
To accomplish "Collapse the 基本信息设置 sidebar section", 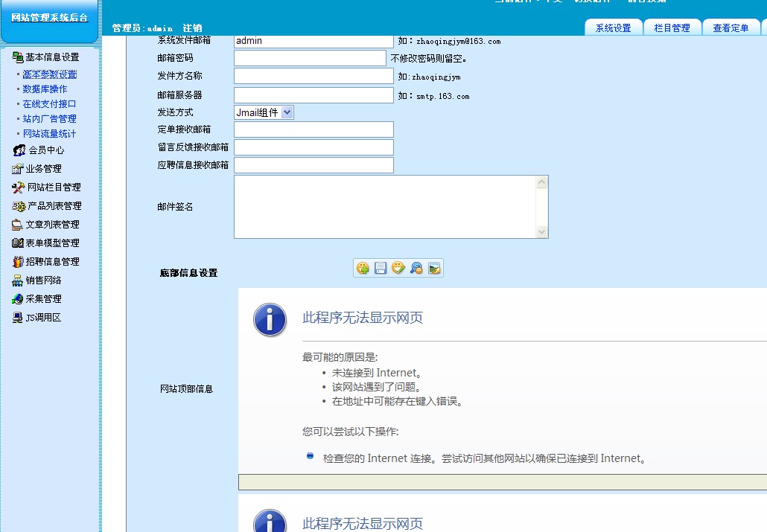I will click(x=51, y=57).
